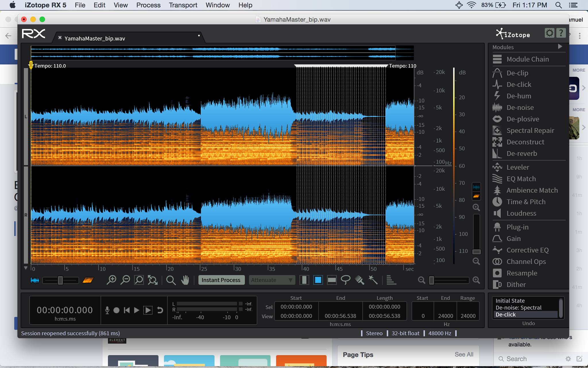
Task: Enable the Time-Frequency selection tool
Action: click(x=318, y=280)
